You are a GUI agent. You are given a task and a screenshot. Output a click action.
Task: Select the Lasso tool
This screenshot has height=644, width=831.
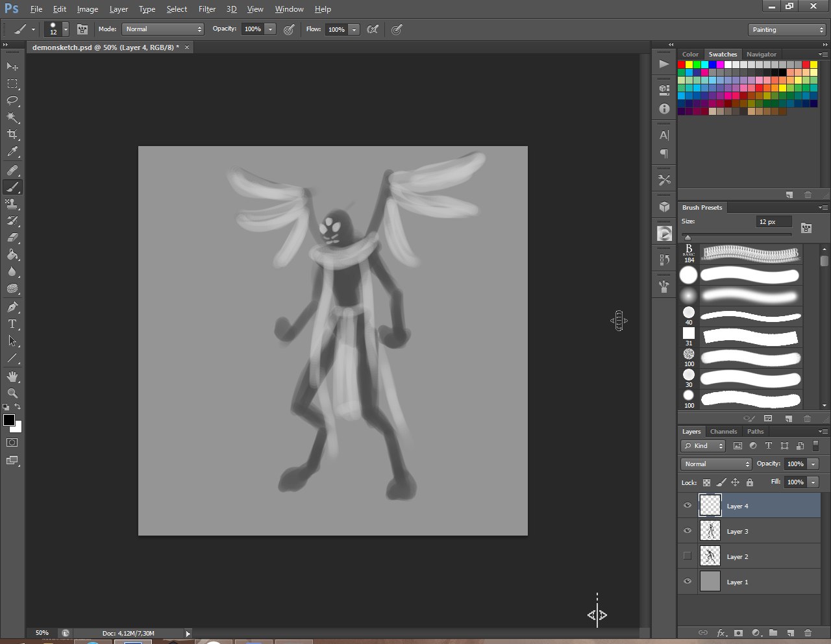pyautogui.click(x=12, y=101)
